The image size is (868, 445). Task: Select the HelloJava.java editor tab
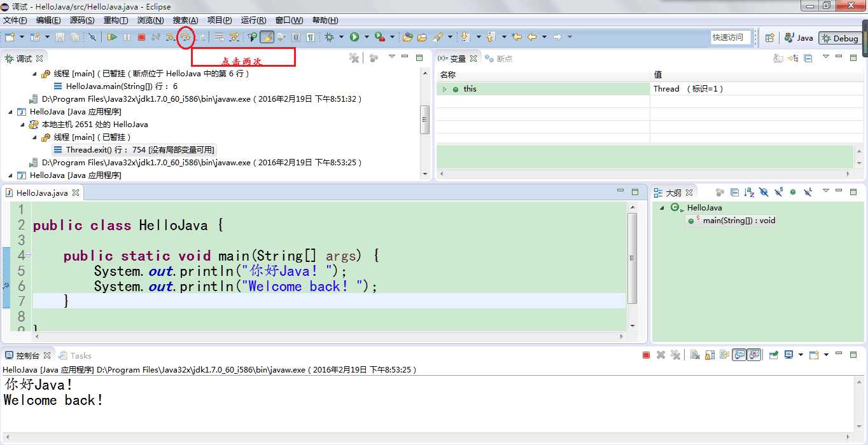[42, 193]
